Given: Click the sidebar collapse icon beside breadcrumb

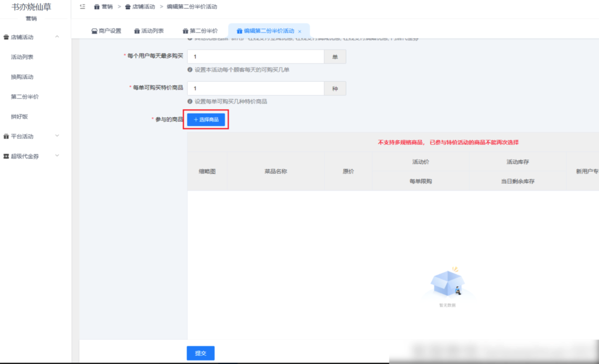Looking at the screenshot, I should (82, 6).
